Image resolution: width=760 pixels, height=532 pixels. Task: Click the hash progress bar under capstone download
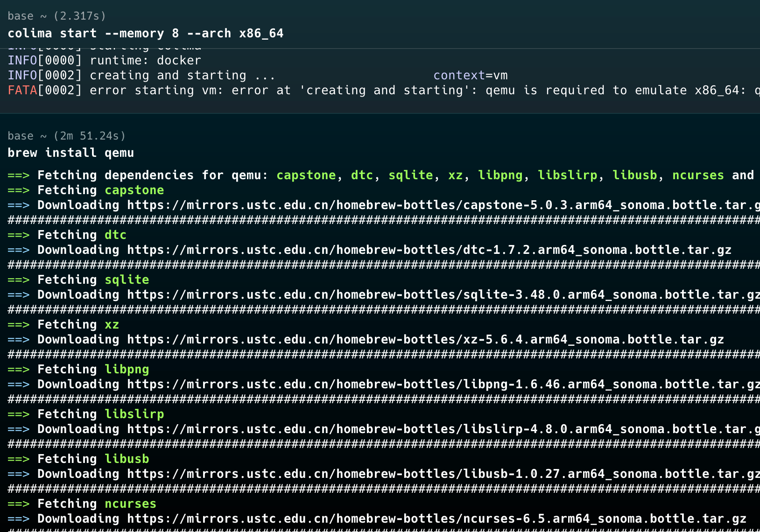click(384, 220)
